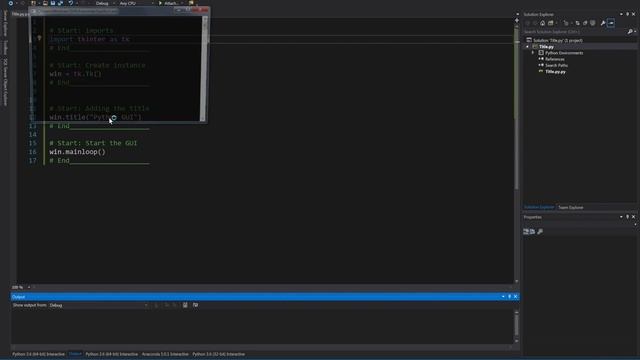Open the Output window position dropdown
This screenshot has width=640, height=360.
503,297
